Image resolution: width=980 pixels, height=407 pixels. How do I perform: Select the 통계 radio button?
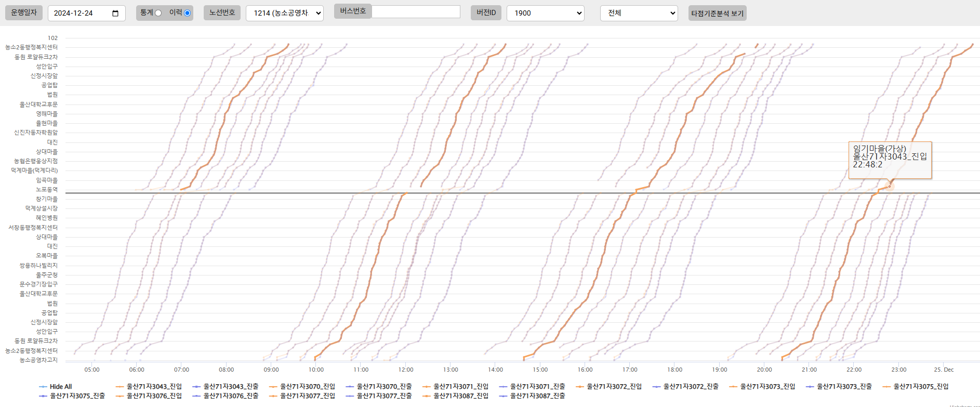click(158, 13)
